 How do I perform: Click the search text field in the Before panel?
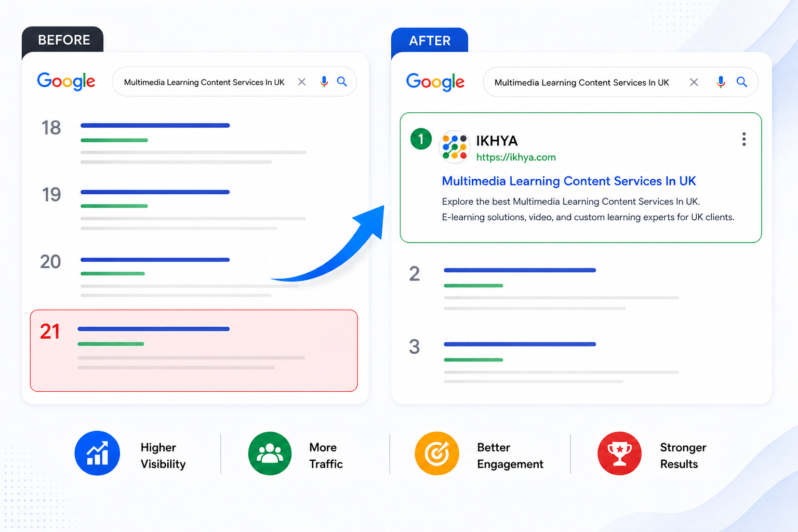point(234,82)
